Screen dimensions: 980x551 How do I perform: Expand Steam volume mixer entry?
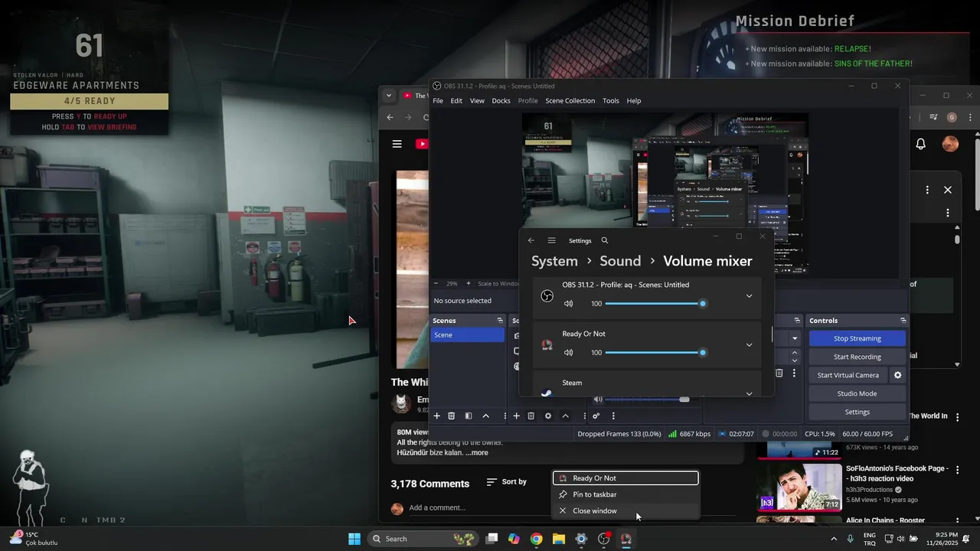pos(749,393)
